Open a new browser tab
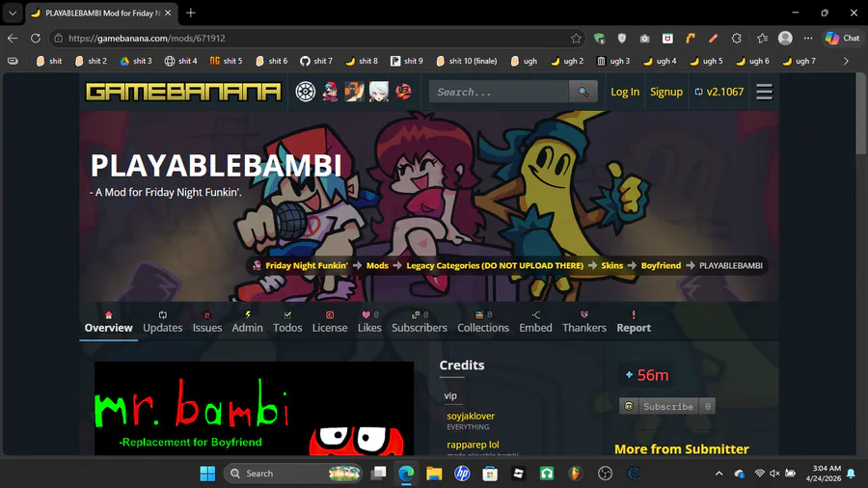Image resolution: width=868 pixels, height=488 pixels. point(190,13)
